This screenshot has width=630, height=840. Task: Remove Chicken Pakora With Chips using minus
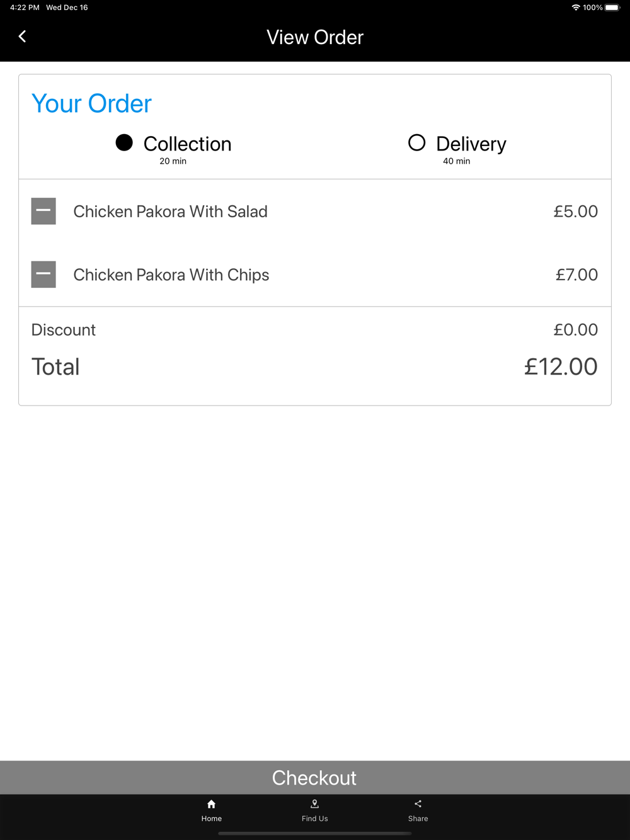coord(43,274)
